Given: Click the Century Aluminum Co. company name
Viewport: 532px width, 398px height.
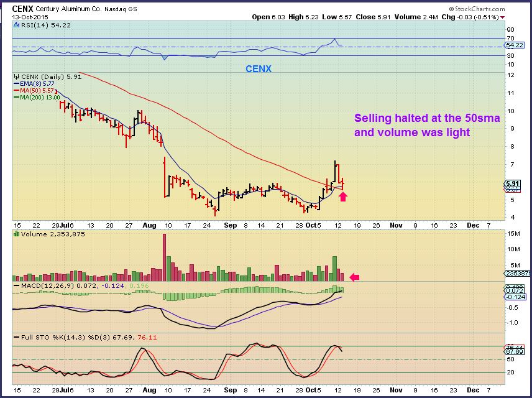Looking at the screenshot, I should point(68,9).
